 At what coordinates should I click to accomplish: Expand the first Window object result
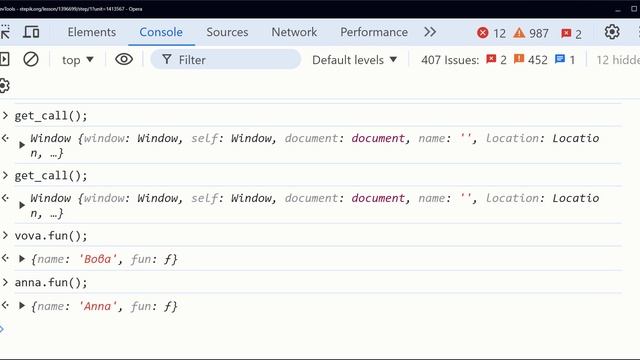(22, 145)
